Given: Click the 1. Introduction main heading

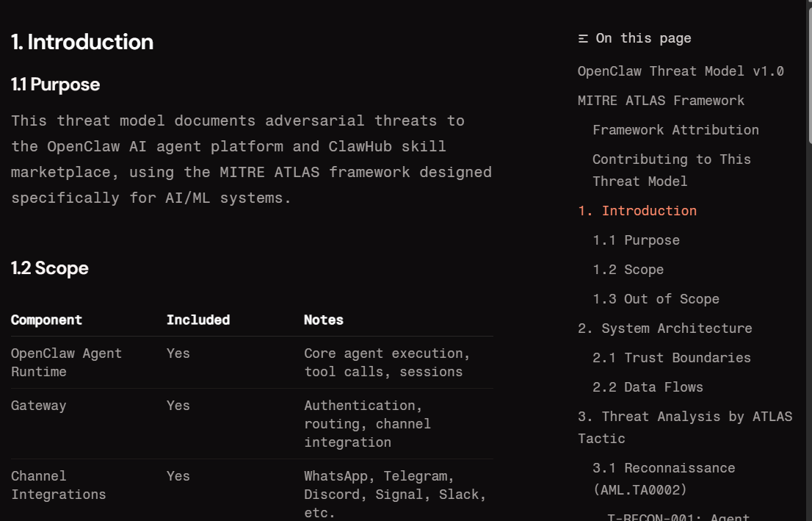Looking at the screenshot, I should pyautogui.click(x=81, y=42).
